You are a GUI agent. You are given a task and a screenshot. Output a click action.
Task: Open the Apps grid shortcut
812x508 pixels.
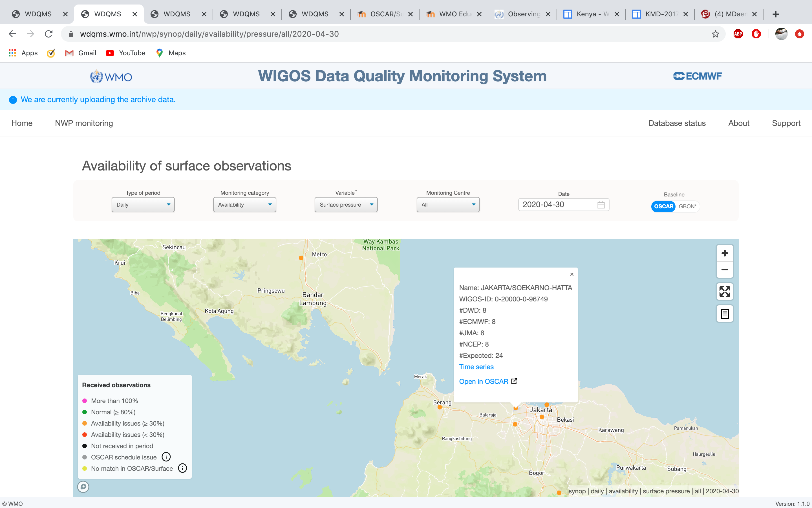pyautogui.click(x=23, y=53)
